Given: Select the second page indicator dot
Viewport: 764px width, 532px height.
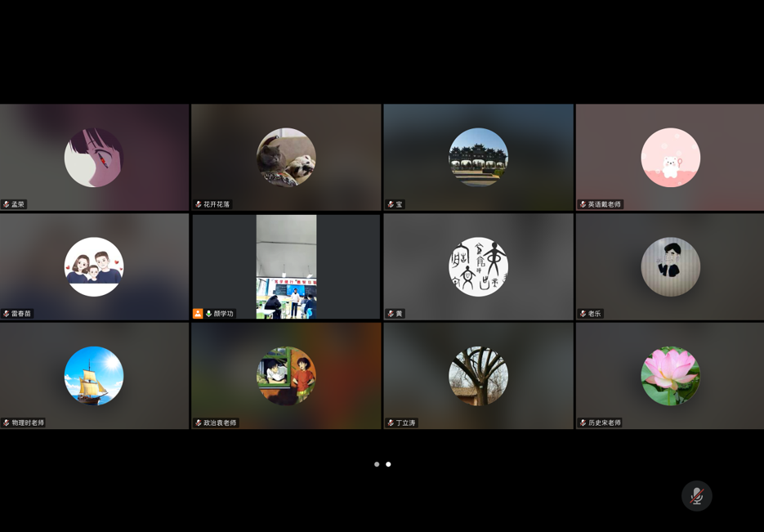Looking at the screenshot, I should (x=388, y=464).
